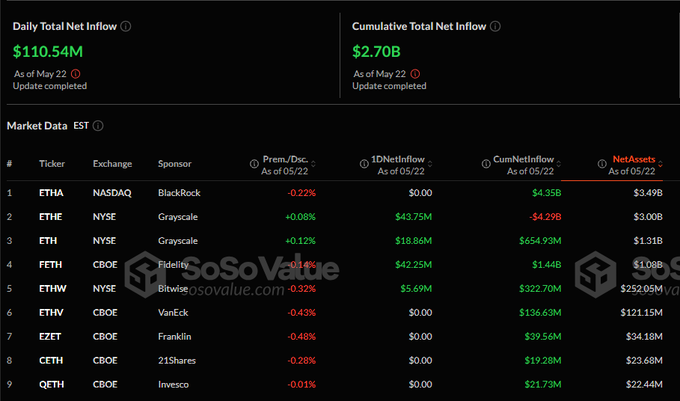Click red alert icon under Cumulative inflow date
The width and height of the screenshot is (680, 401).
click(417, 73)
